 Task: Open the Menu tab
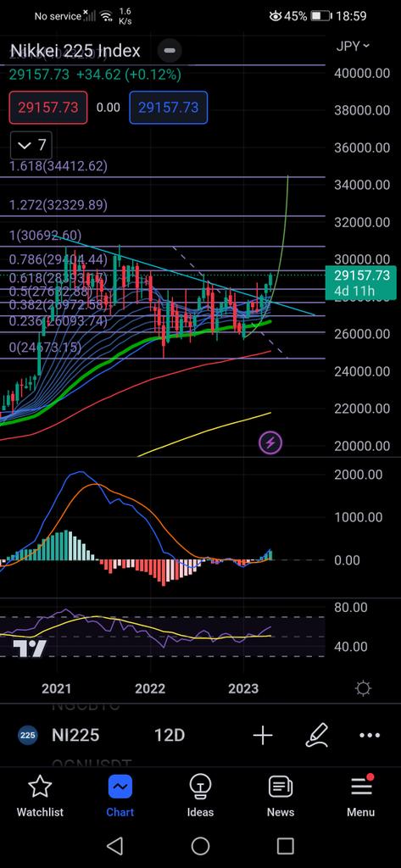click(360, 796)
